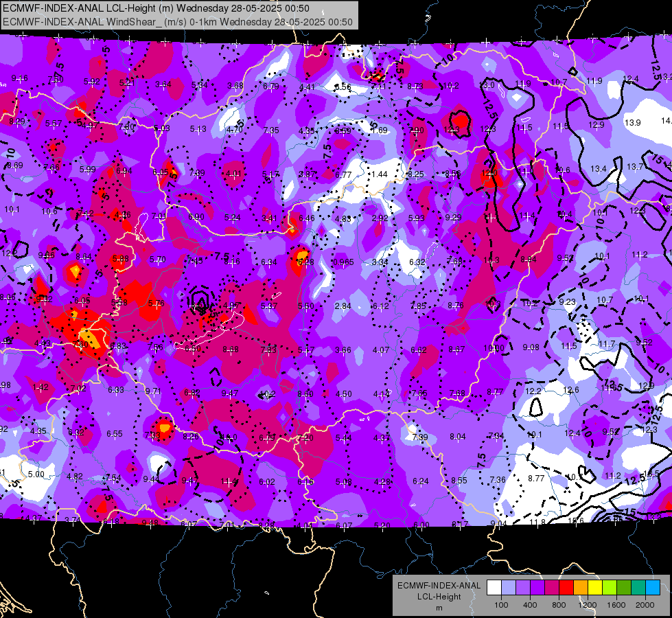
Task: Click the yellow legend swatch
Action: [x=595, y=587]
